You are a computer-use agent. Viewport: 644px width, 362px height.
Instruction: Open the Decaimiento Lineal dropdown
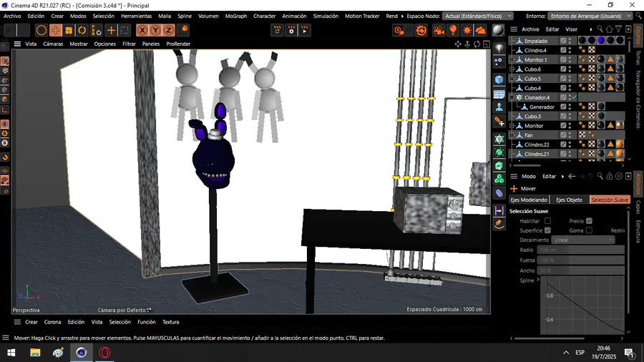pos(582,240)
